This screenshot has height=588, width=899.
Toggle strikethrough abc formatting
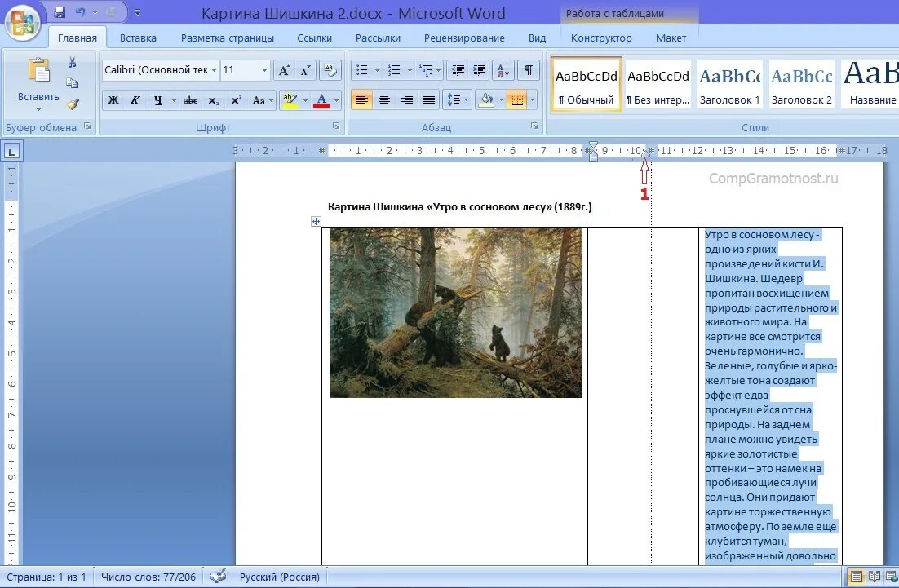pyautogui.click(x=191, y=99)
